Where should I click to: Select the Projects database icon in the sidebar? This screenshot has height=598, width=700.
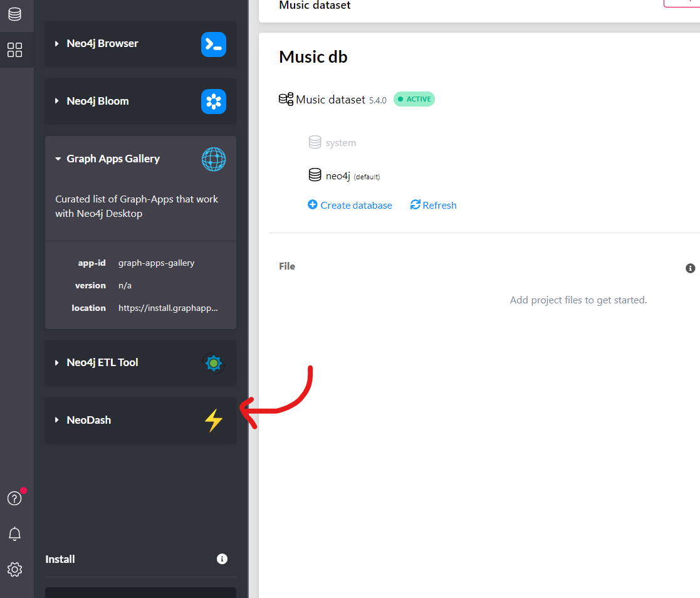pyautogui.click(x=14, y=14)
